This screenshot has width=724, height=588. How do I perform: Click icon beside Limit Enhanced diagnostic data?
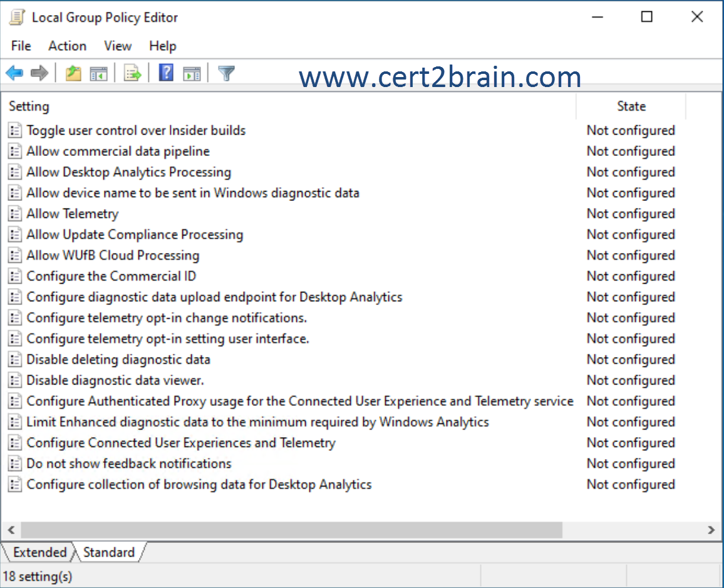coord(15,422)
